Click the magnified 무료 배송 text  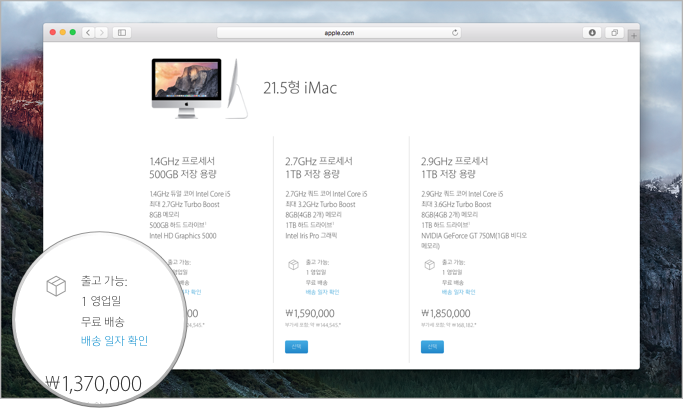pyautogui.click(x=103, y=321)
